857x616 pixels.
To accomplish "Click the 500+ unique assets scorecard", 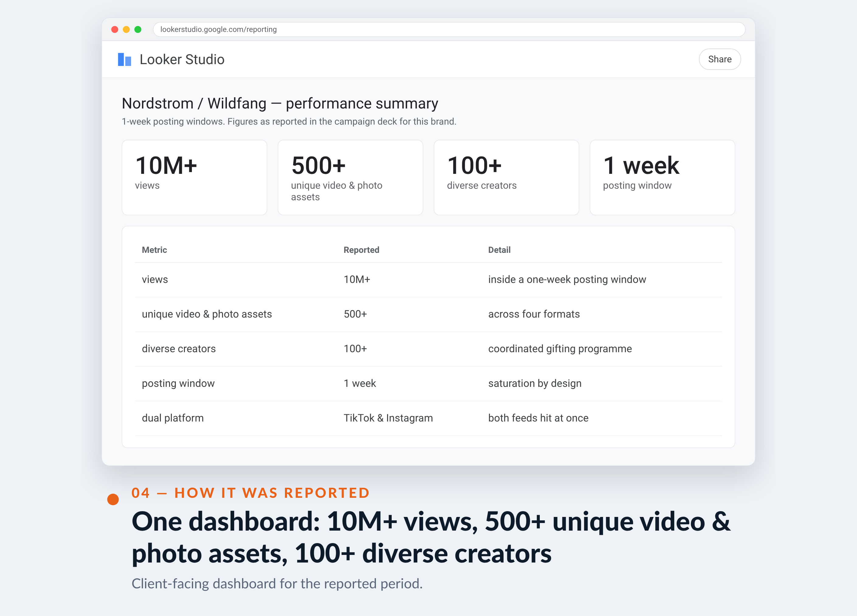I will pos(350,177).
